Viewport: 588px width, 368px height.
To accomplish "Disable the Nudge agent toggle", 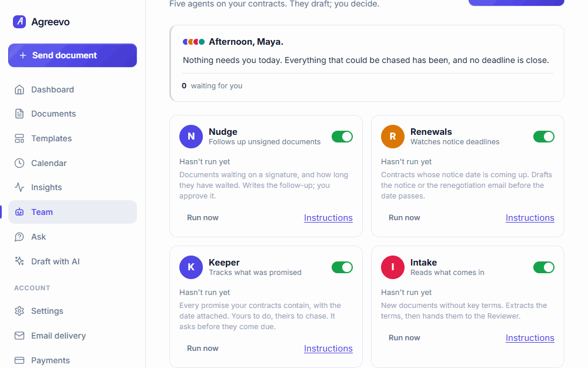I will tap(342, 137).
